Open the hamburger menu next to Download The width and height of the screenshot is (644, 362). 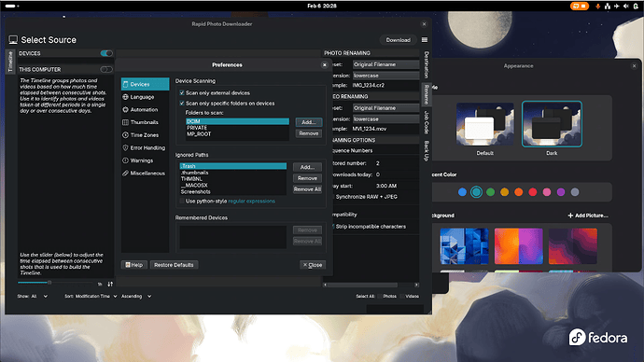click(425, 40)
